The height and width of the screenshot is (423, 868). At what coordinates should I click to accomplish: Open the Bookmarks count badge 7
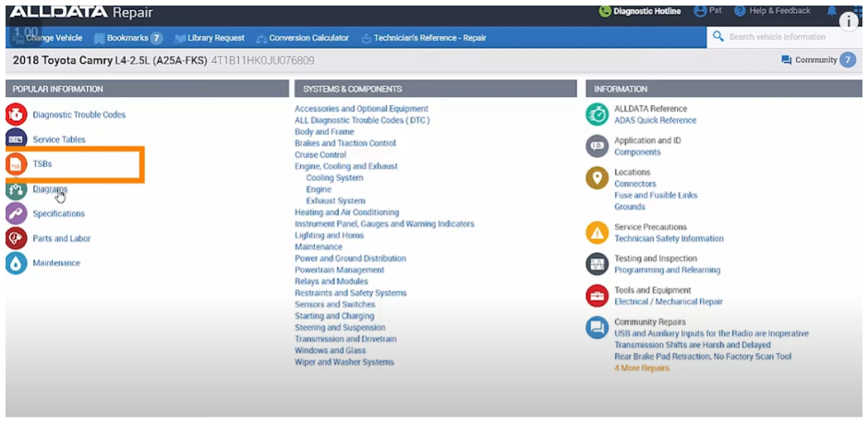click(157, 38)
